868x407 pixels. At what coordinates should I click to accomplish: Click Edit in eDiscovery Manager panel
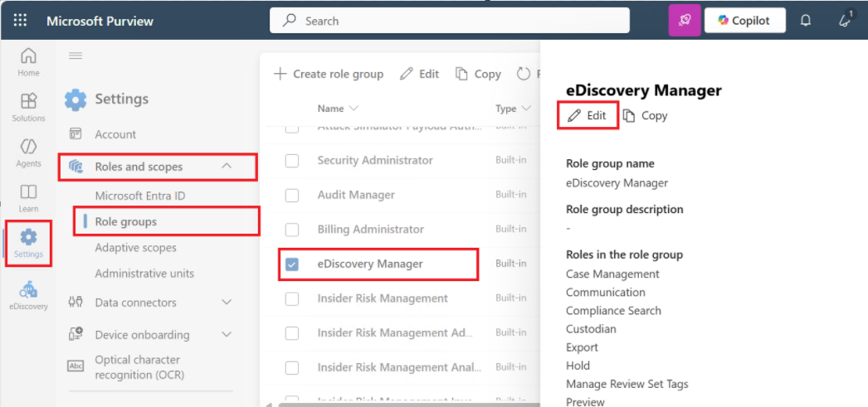[x=588, y=115]
